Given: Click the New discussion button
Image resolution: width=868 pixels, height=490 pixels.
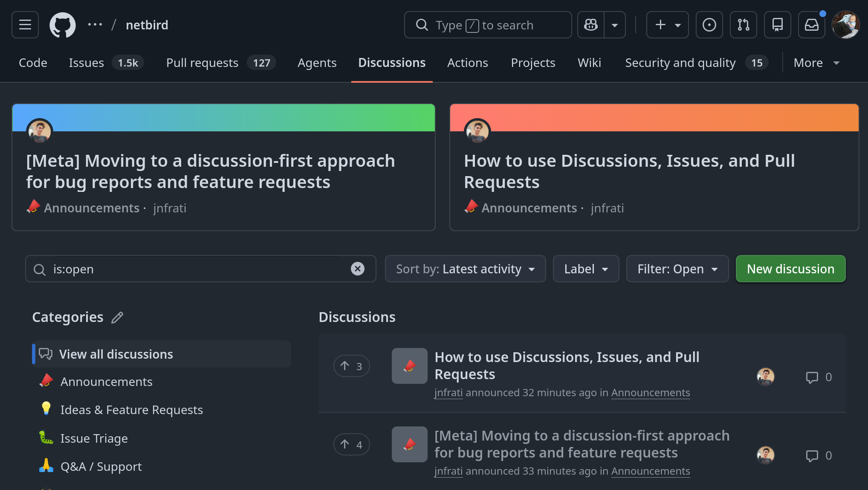Looking at the screenshot, I should [790, 269].
